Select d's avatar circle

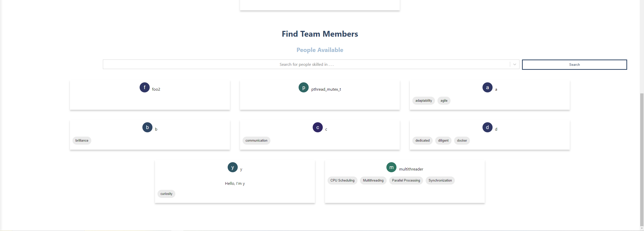487,127
